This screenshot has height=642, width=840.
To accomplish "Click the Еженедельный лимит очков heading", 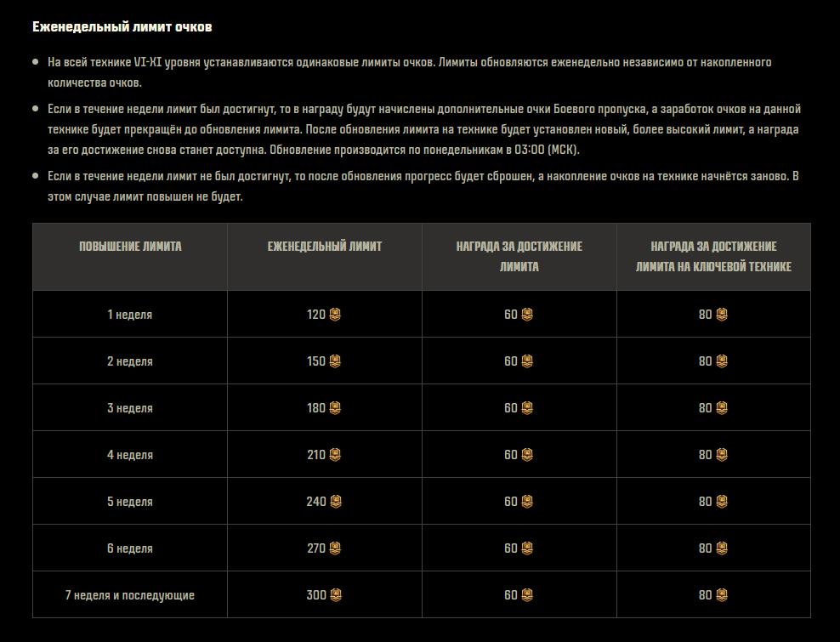I will 122,27.
